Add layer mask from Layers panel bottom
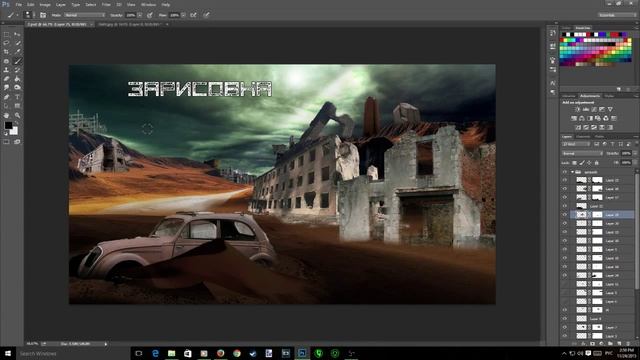Screen dimensions: 640x360 pyautogui.click(x=592, y=344)
